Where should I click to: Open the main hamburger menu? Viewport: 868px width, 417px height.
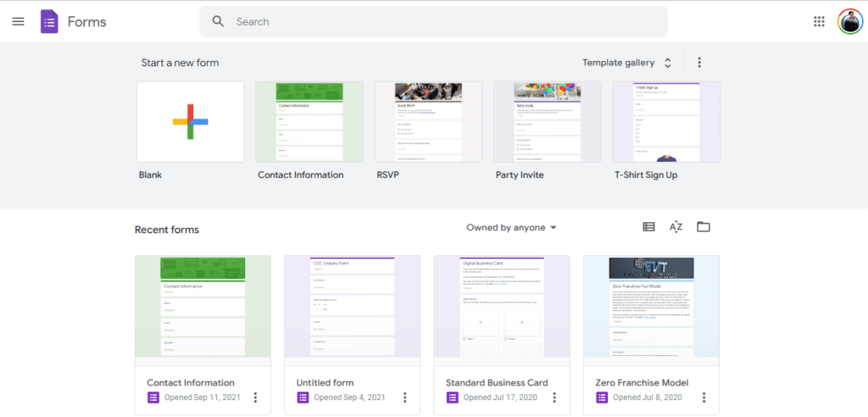click(19, 21)
